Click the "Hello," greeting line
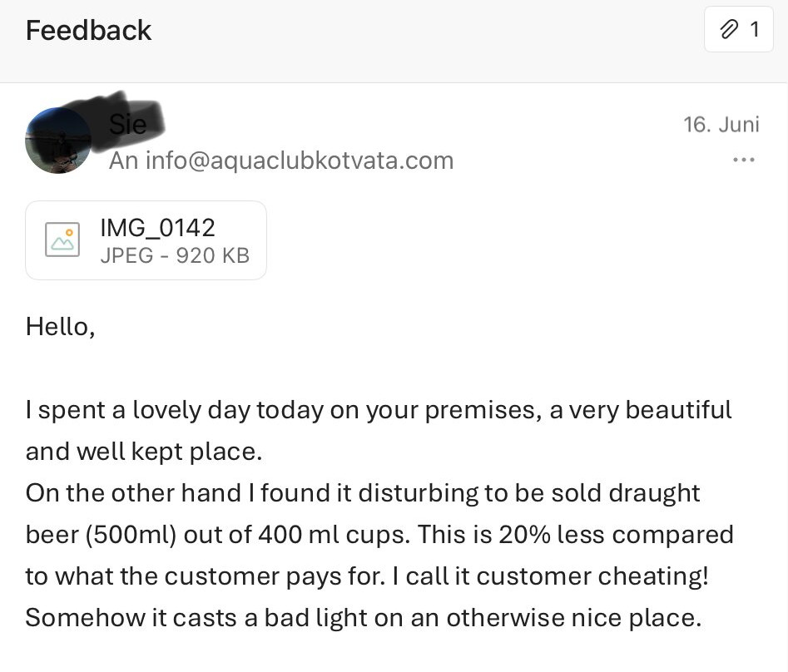The image size is (788, 672). click(60, 326)
